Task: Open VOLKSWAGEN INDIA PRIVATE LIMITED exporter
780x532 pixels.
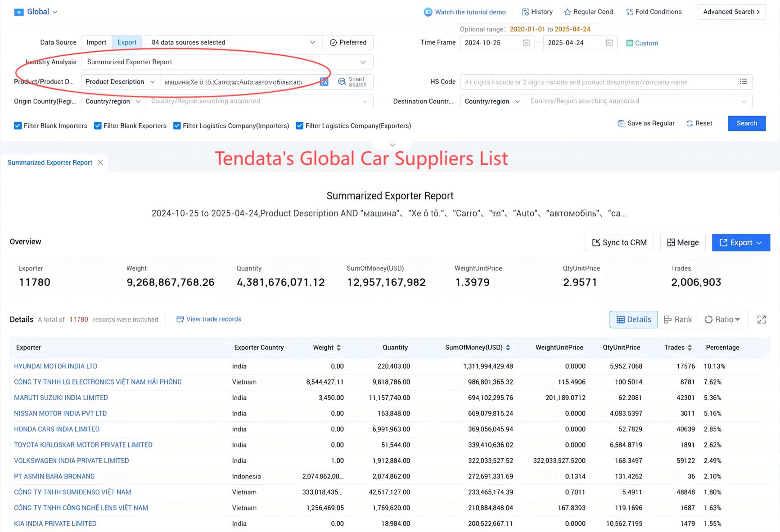Action: click(72, 461)
